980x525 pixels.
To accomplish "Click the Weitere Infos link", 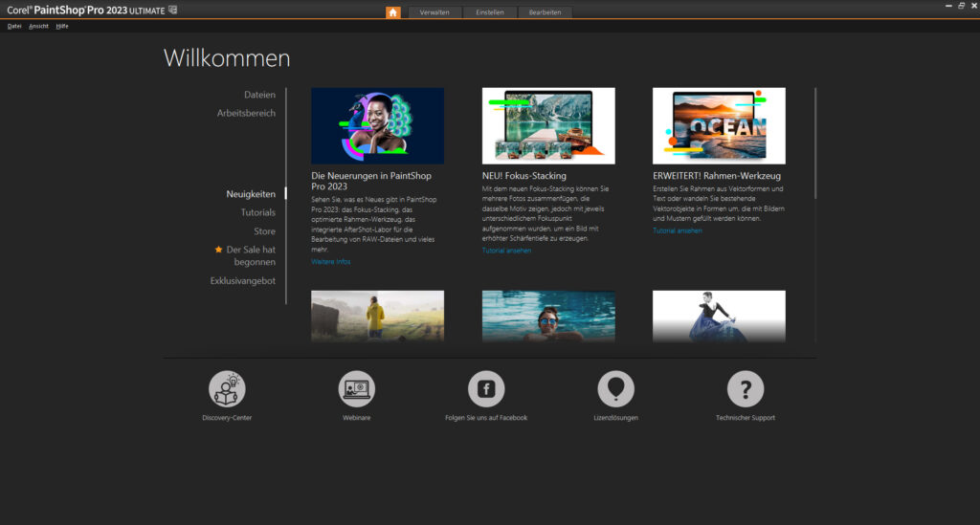I will pos(330,262).
